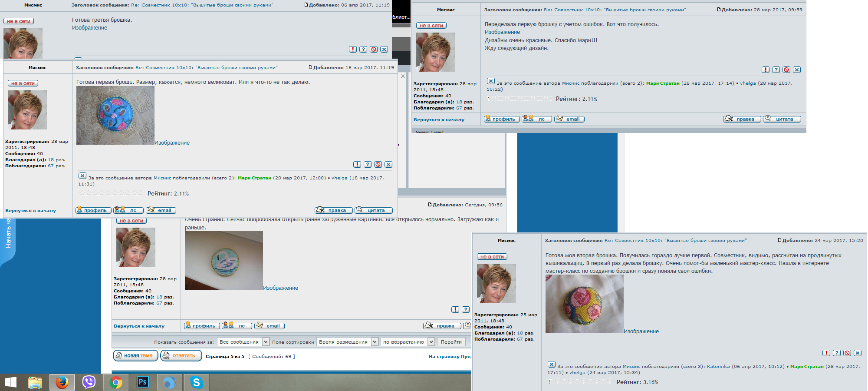The height and width of the screenshot is (391, 868).
Task: Open Photoshop from the taskbar
Action: (x=142, y=382)
